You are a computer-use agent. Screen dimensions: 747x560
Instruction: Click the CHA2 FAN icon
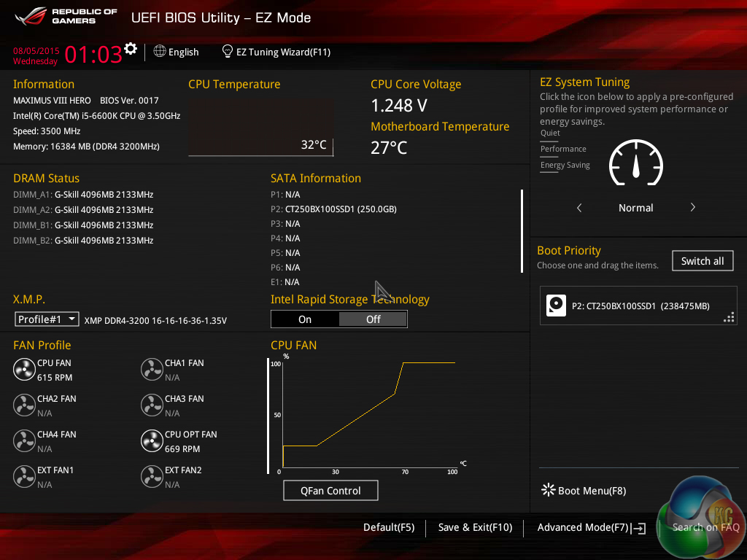click(24, 405)
